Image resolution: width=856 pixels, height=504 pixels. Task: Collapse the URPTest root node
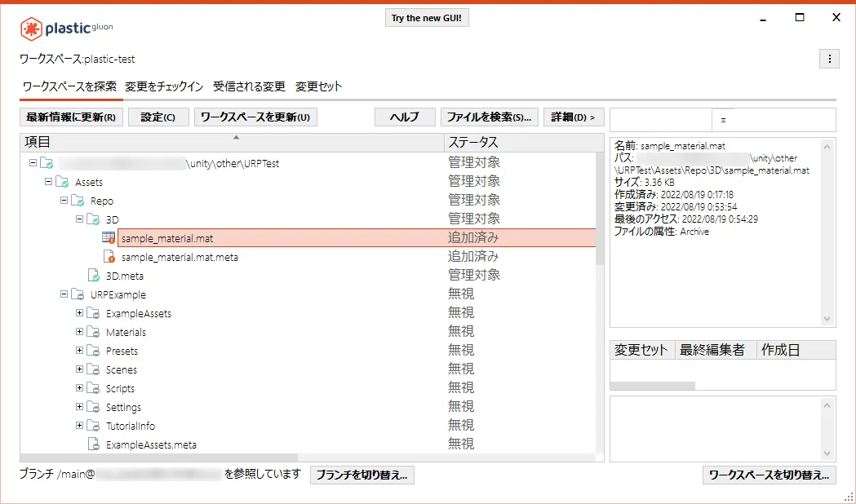pos(33,162)
